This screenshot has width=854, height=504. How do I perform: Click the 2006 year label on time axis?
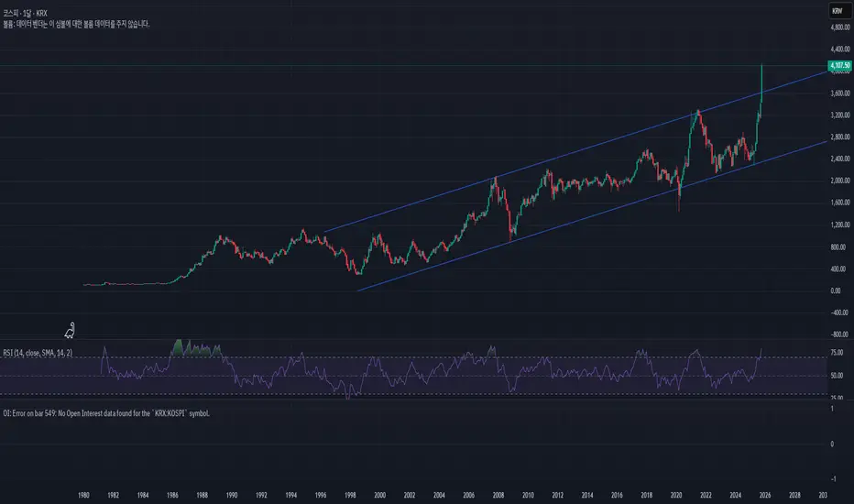[469, 495]
